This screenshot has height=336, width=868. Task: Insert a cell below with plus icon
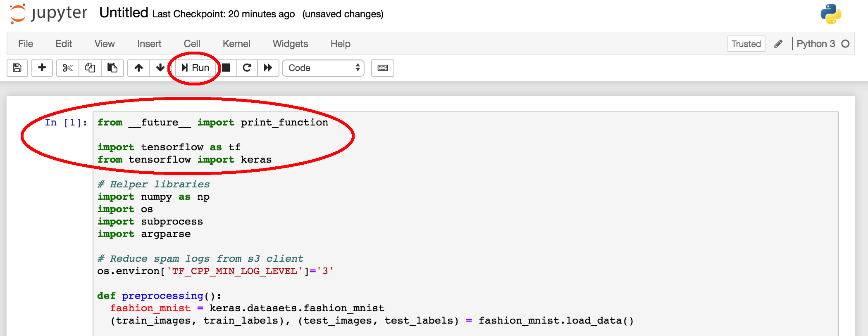coord(42,68)
